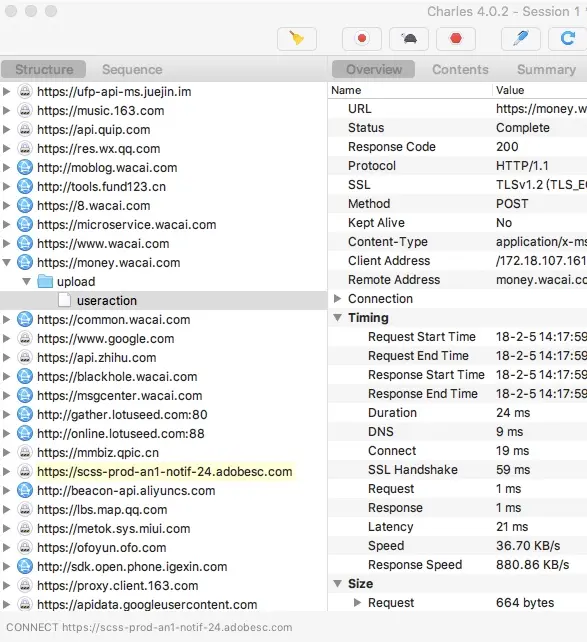Expand the music.163.com host node
587x642 pixels.
coord(7,111)
